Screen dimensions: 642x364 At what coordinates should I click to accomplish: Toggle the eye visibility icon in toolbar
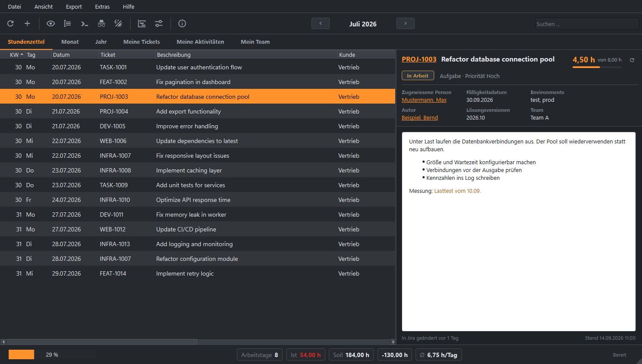coord(51,23)
